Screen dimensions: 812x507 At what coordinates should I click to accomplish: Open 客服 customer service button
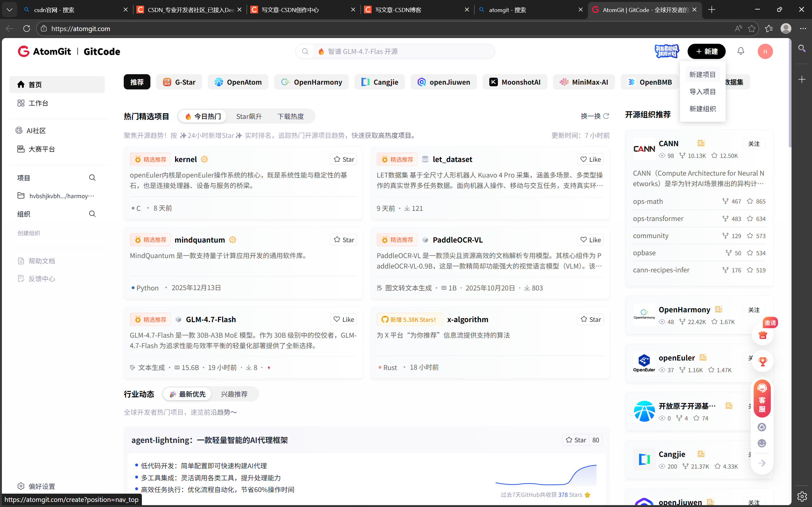pyautogui.click(x=762, y=398)
